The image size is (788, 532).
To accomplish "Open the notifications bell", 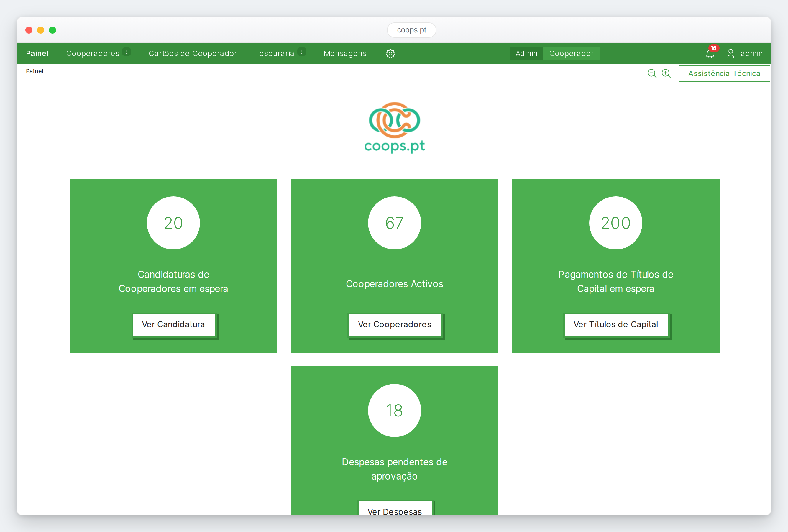I will (x=710, y=54).
